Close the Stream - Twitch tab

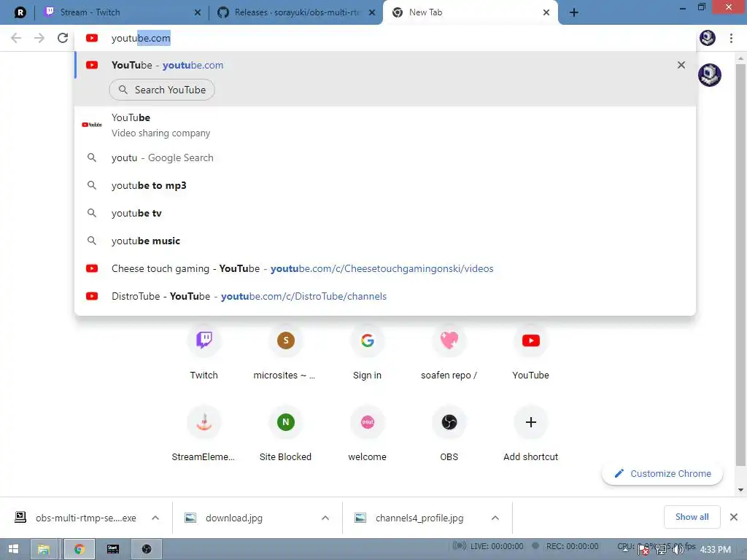[197, 13]
